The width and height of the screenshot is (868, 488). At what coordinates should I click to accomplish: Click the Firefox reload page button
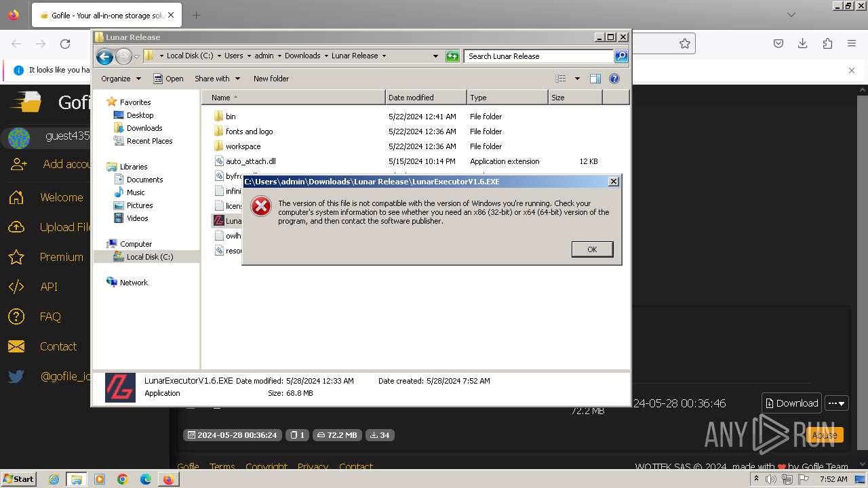[x=65, y=44]
